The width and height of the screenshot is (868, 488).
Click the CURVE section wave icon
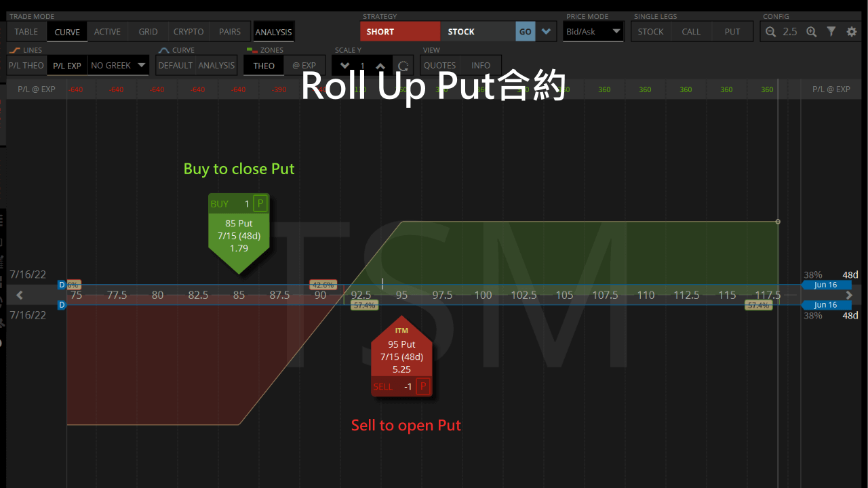[163, 49]
